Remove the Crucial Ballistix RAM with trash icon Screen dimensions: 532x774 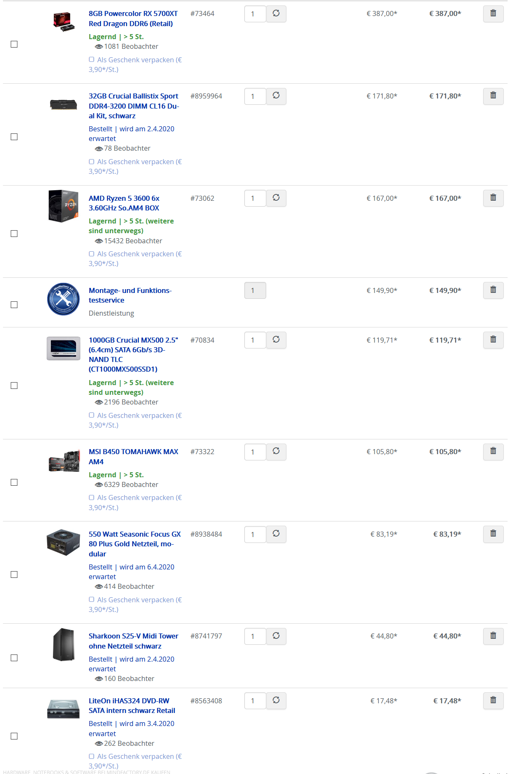(493, 96)
